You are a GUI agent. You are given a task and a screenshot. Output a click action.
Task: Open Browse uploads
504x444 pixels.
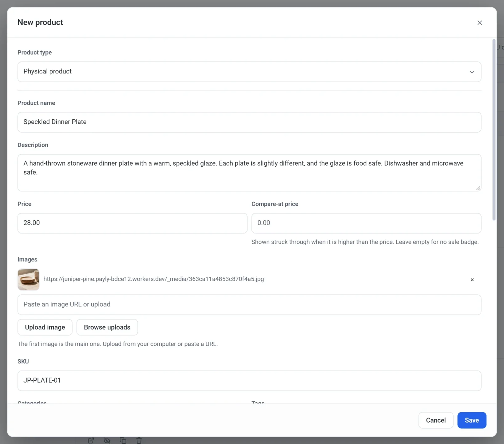pos(107,327)
